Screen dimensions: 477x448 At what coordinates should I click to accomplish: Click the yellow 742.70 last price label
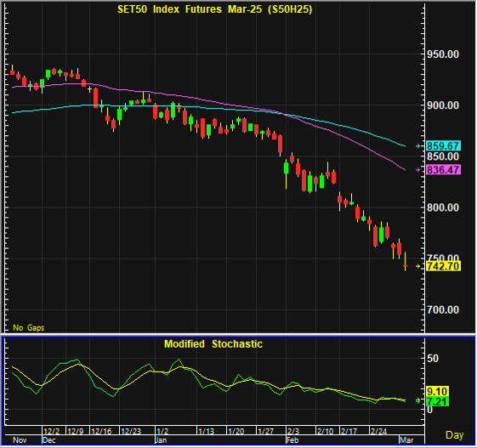point(443,266)
